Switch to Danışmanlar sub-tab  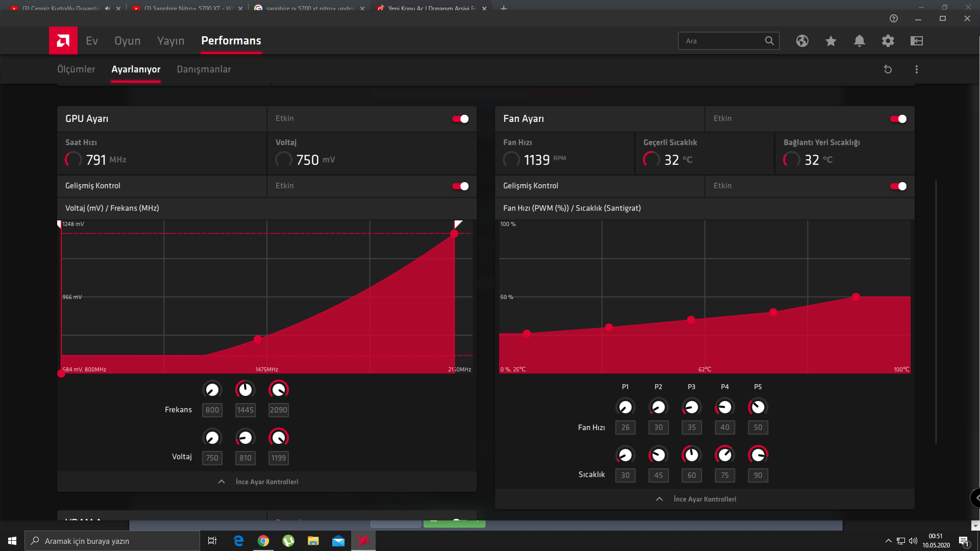(204, 69)
